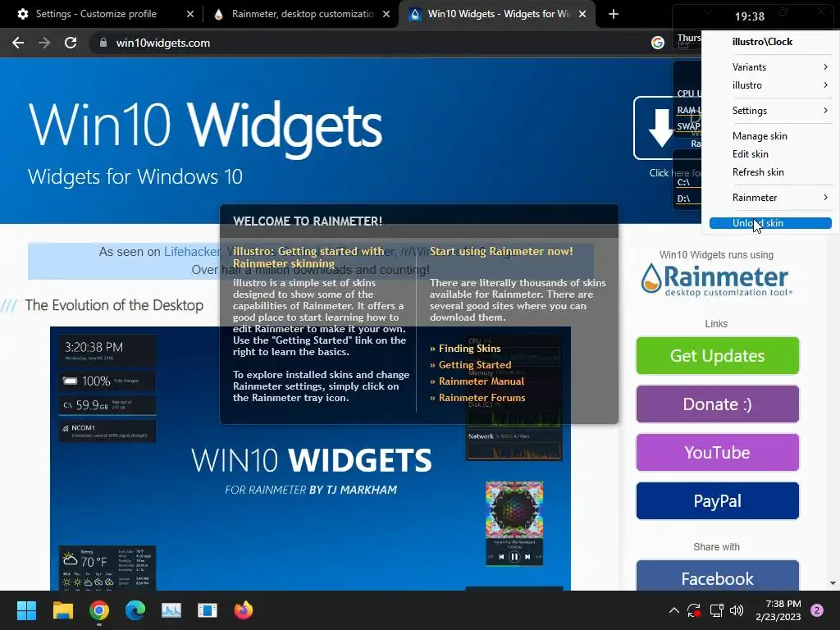Click the 19:38 clock skin

pyautogui.click(x=750, y=16)
